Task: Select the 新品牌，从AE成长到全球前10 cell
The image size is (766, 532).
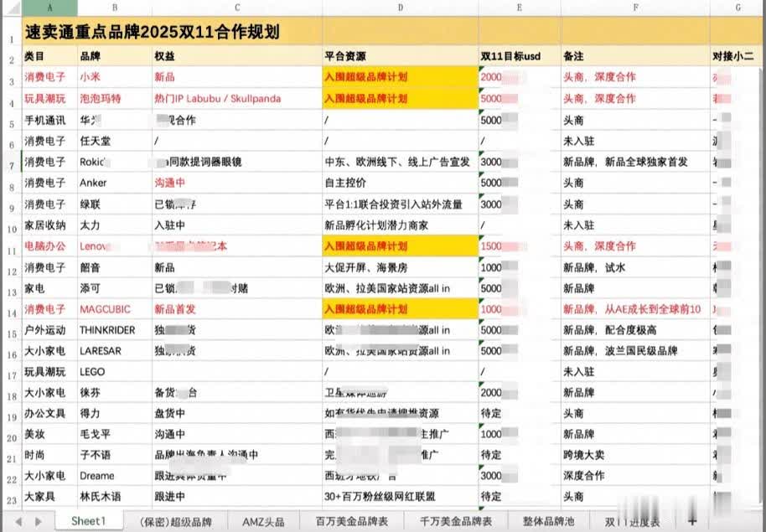Action: pos(635,309)
